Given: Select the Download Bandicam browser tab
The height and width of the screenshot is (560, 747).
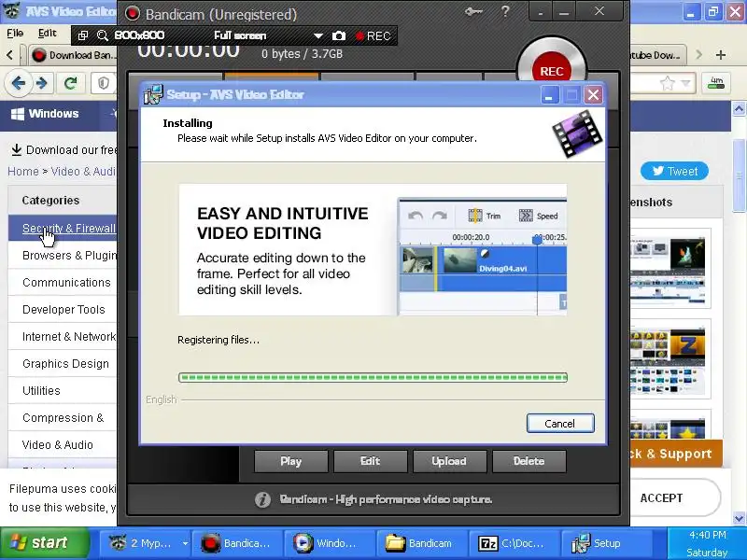Looking at the screenshot, I should (x=73, y=55).
